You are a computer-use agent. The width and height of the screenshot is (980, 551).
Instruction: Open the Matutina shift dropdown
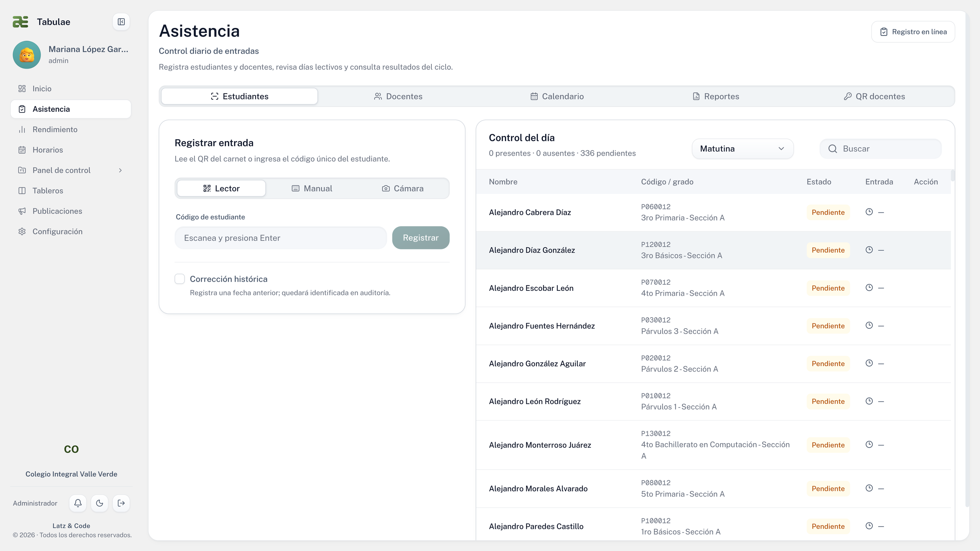click(x=742, y=149)
